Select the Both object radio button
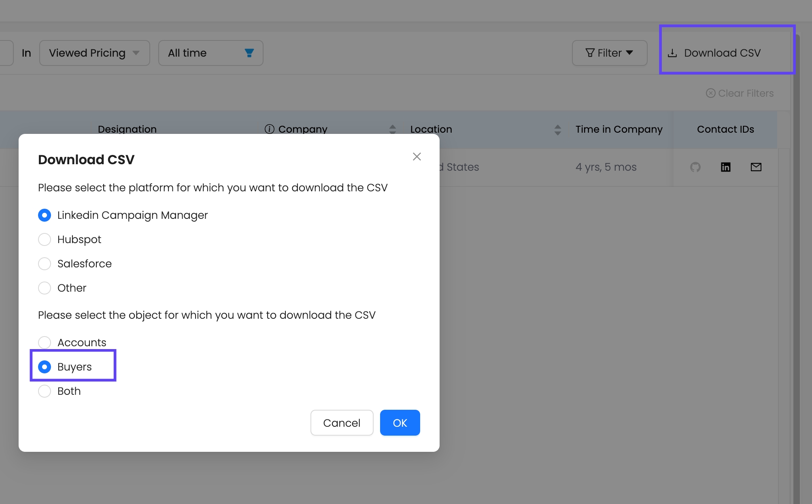Viewport: 812px width, 504px height. click(x=45, y=391)
